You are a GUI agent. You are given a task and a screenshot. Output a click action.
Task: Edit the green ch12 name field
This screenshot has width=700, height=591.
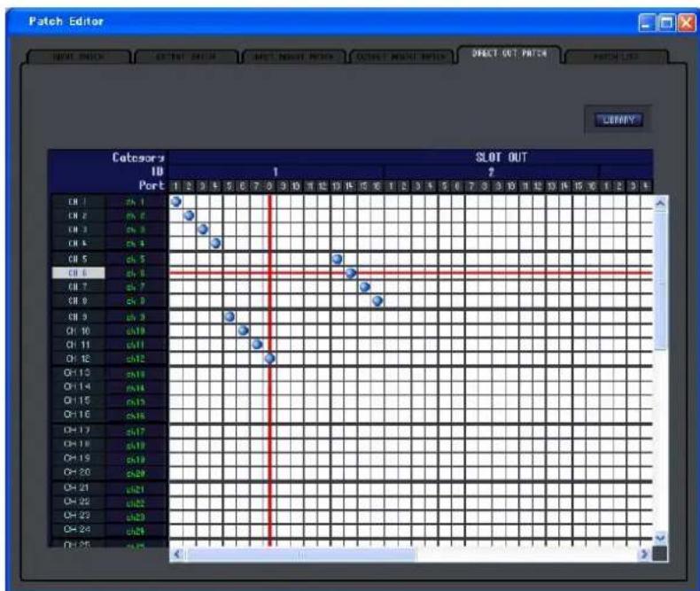[136, 359]
